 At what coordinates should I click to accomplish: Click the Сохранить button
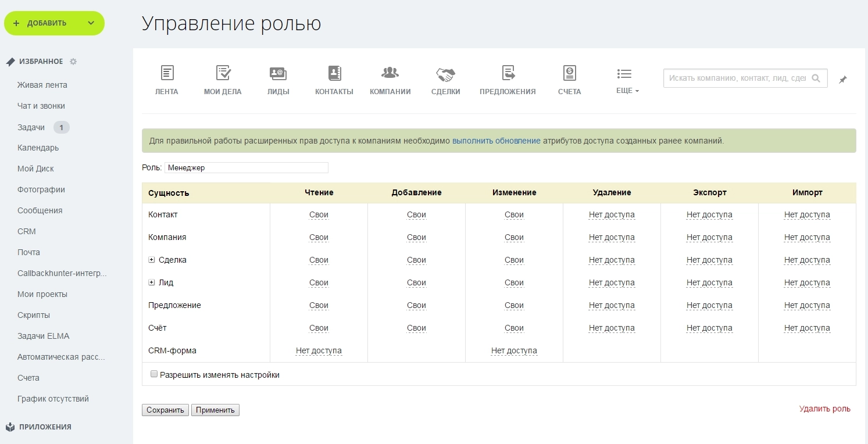pos(165,410)
